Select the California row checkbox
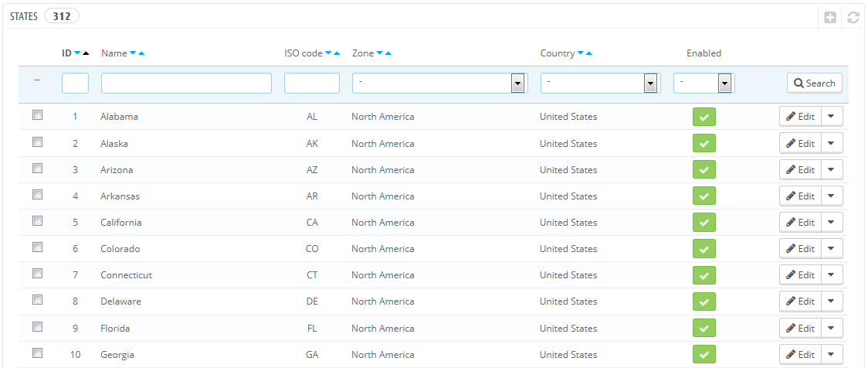The image size is (868, 368). pos(37,221)
